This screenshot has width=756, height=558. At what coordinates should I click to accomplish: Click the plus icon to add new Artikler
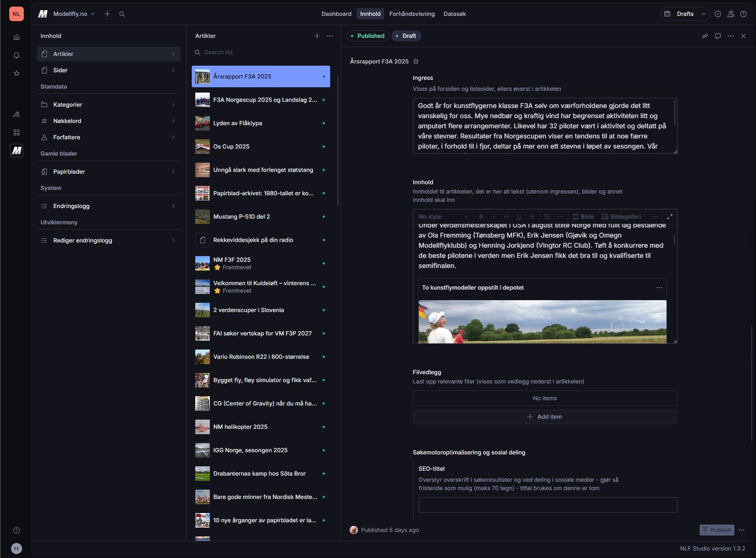317,36
